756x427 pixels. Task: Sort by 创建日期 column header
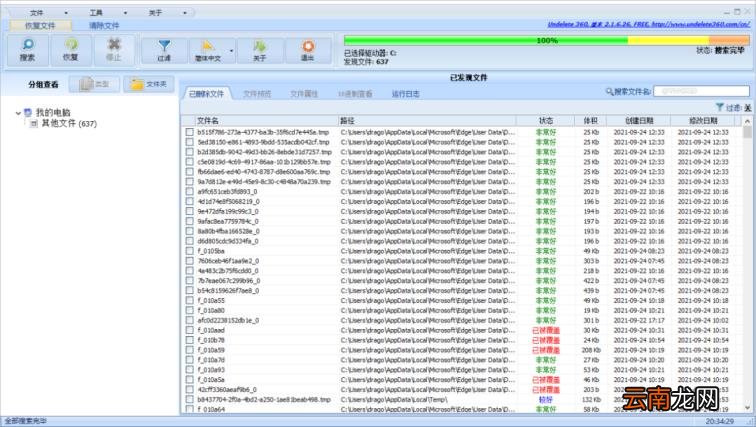tap(639, 120)
